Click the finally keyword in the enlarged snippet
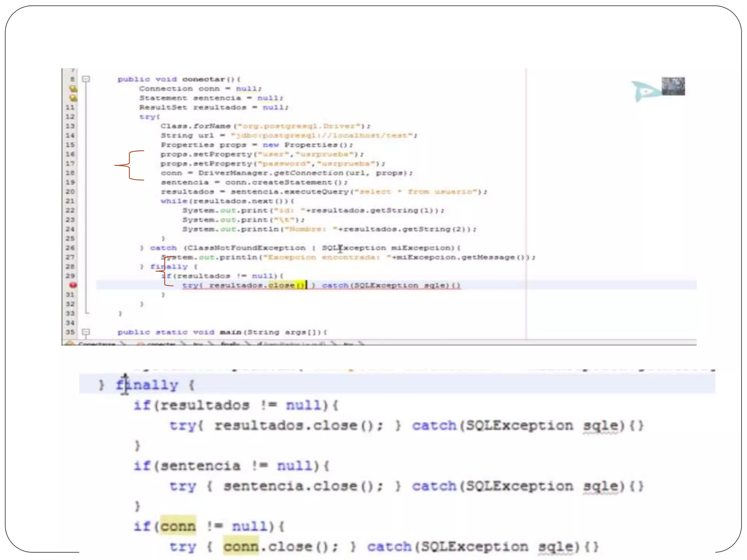This screenshot has height=560, width=747. [x=147, y=385]
